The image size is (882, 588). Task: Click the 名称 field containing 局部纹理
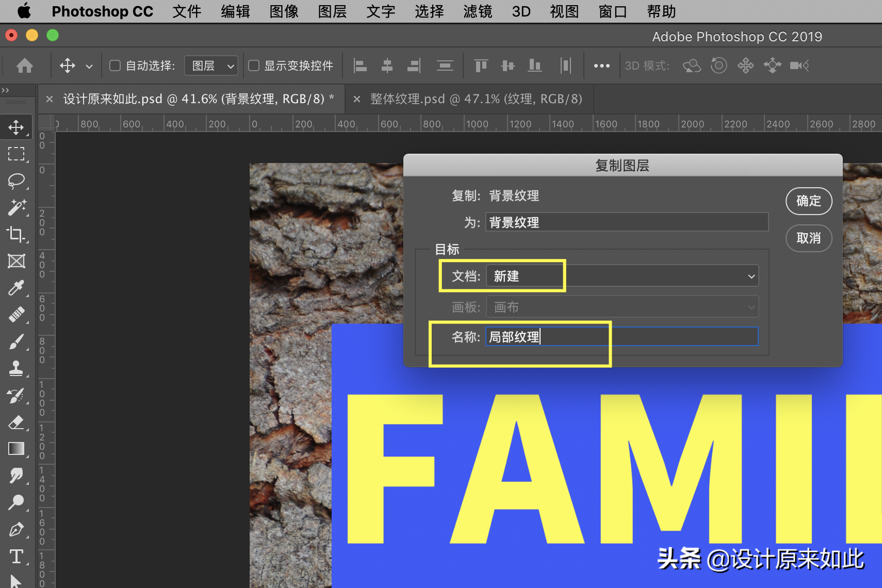[622, 336]
